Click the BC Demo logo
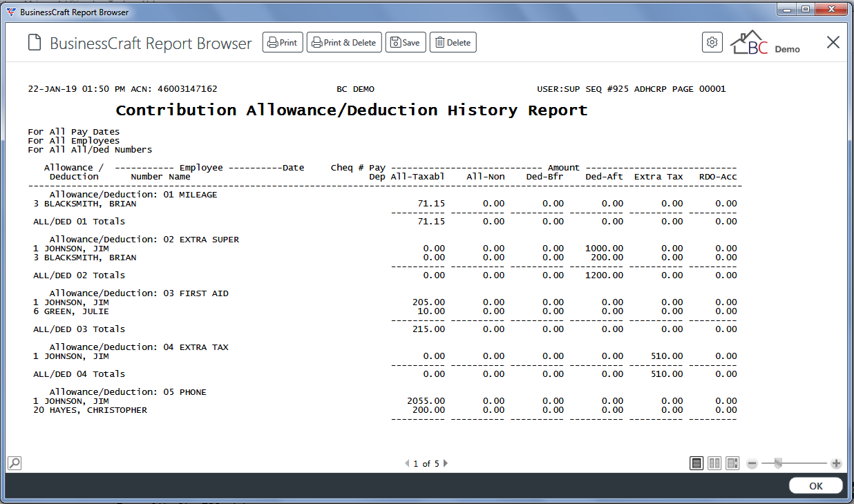 coord(766,42)
